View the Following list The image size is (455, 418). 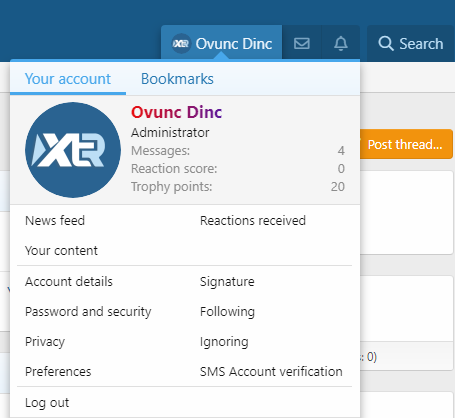point(227,312)
